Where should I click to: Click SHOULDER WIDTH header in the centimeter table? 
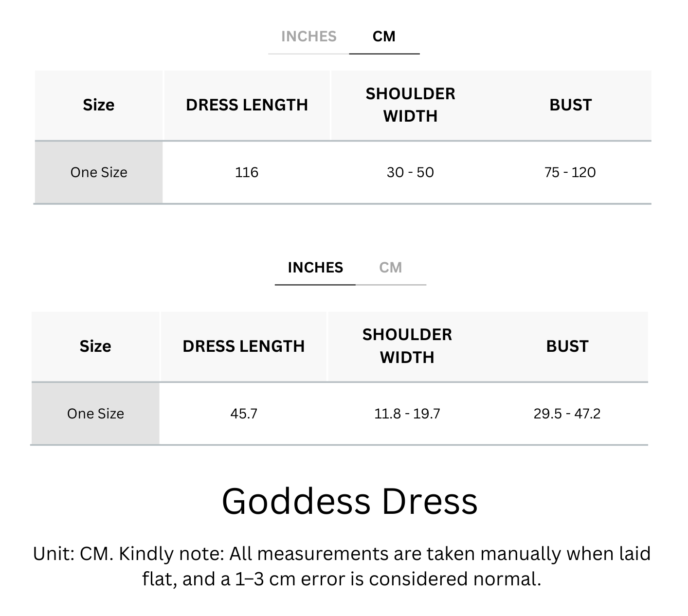click(410, 105)
